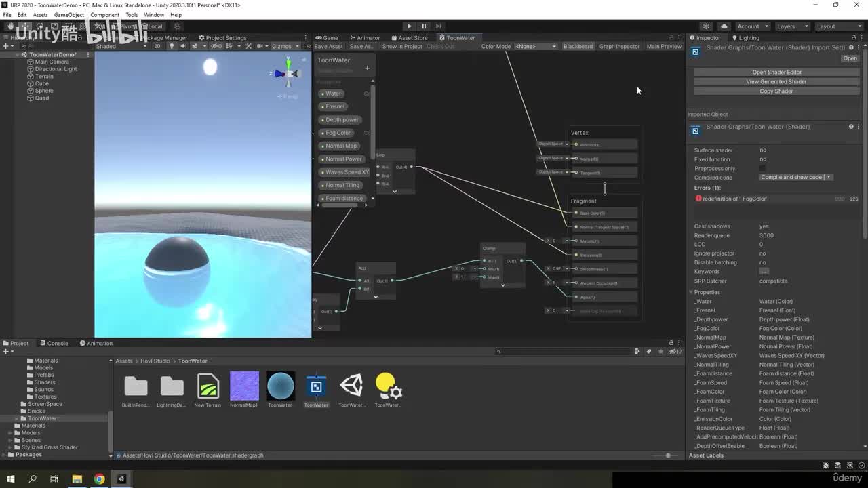Click the Keywords ellipsis button
868x488 pixels.
click(x=764, y=272)
